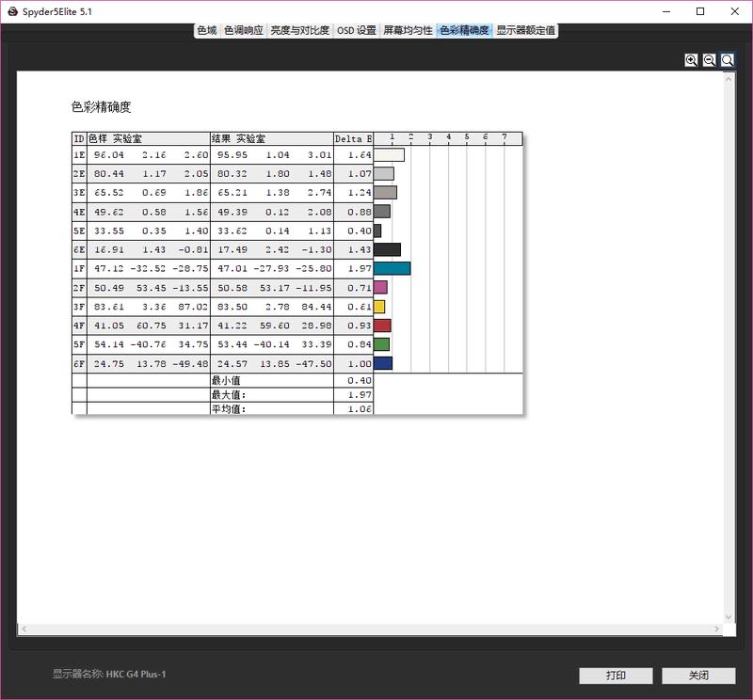Click the 色彩精确度 report heading
Viewport: 753px width, 700px height.
point(101,107)
